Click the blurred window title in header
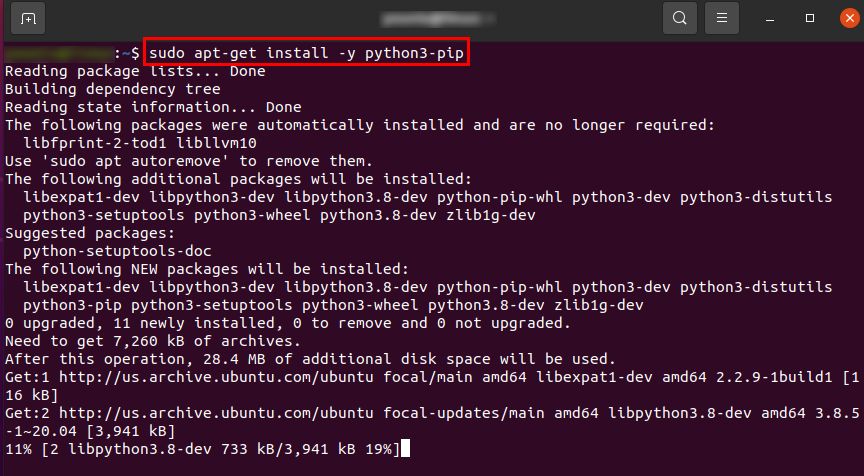 tap(439, 19)
